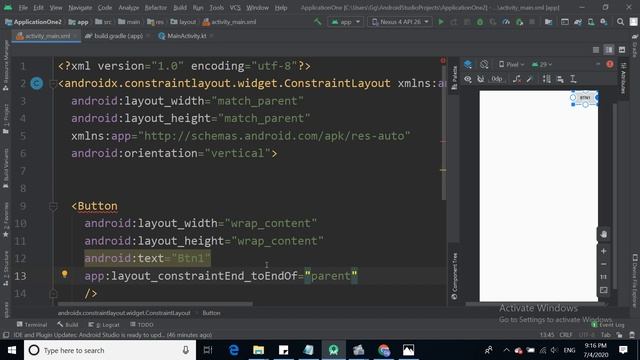This screenshot has width=640, height=360.
Task: Switch editor to Design-only view mode
Action: pyautogui.click(x=622, y=50)
